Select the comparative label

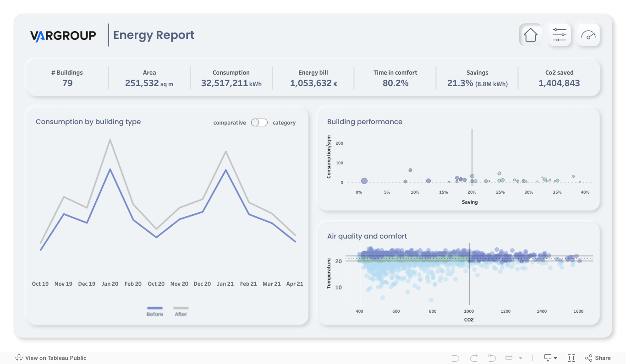[230, 123]
